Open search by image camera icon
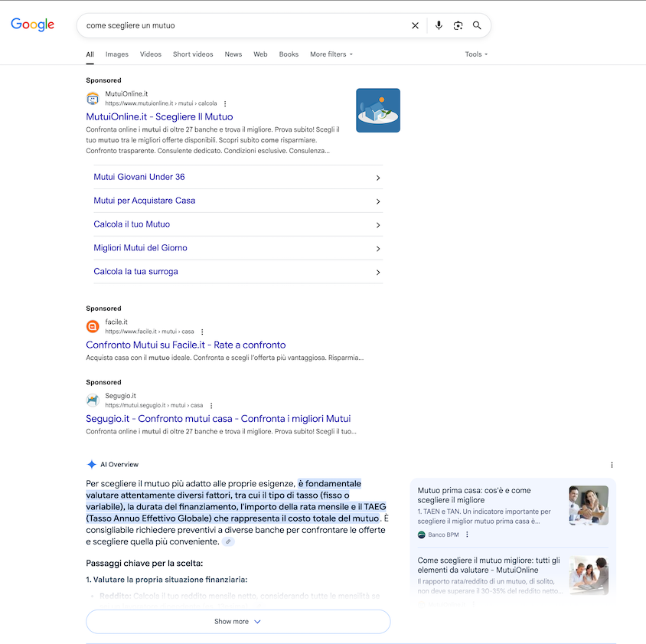Image resolution: width=646 pixels, height=644 pixels. tap(458, 25)
